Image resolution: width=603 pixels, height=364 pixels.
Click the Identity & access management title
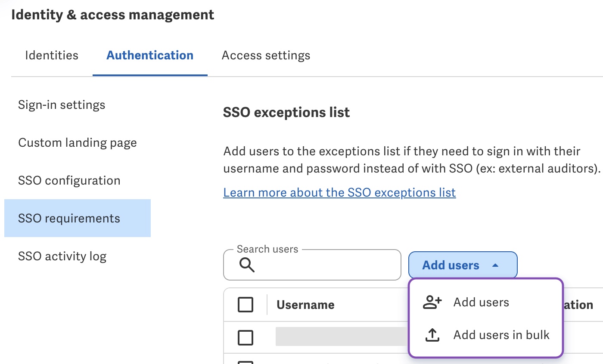pos(113,15)
